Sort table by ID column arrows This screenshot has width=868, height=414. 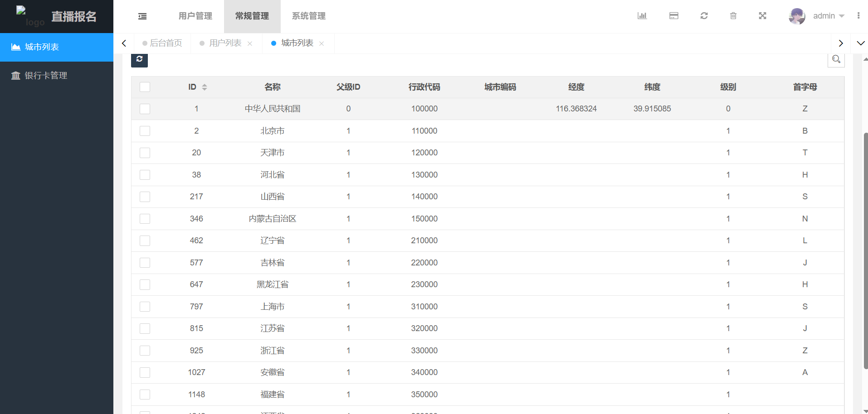tap(205, 87)
